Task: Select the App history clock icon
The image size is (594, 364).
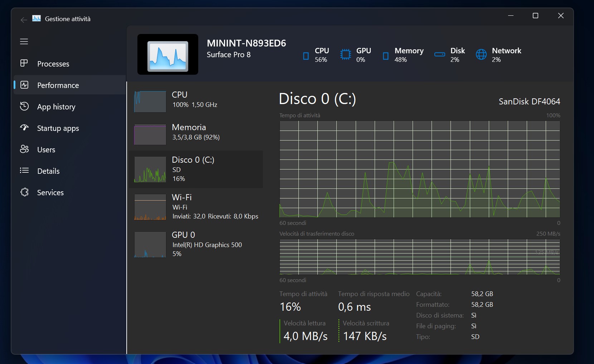Action: click(x=24, y=106)
